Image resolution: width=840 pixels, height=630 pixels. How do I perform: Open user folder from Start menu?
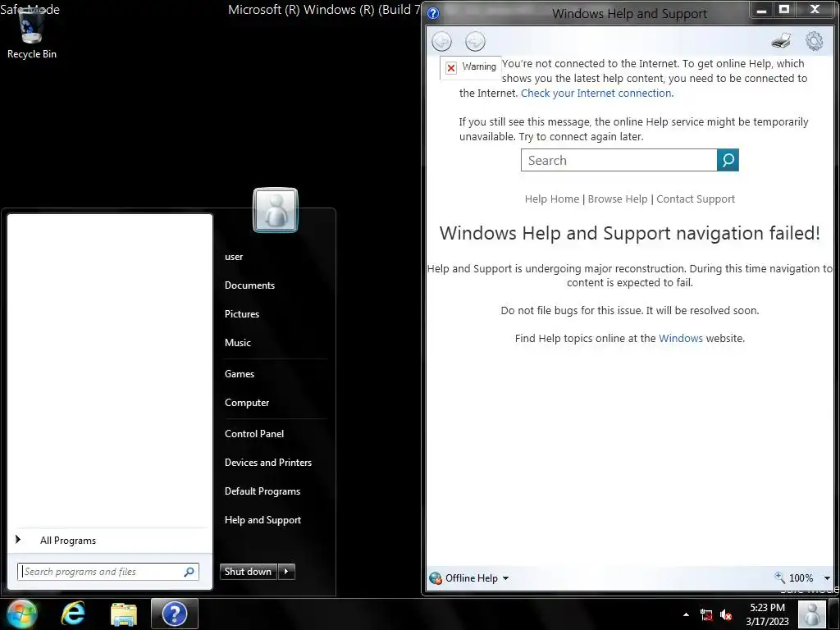tap(234, 257)
